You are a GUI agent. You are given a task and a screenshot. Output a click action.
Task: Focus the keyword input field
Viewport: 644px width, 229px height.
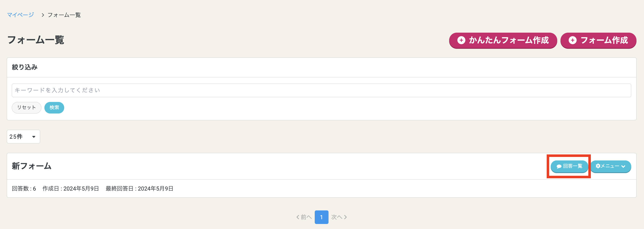tap(321, 90)
